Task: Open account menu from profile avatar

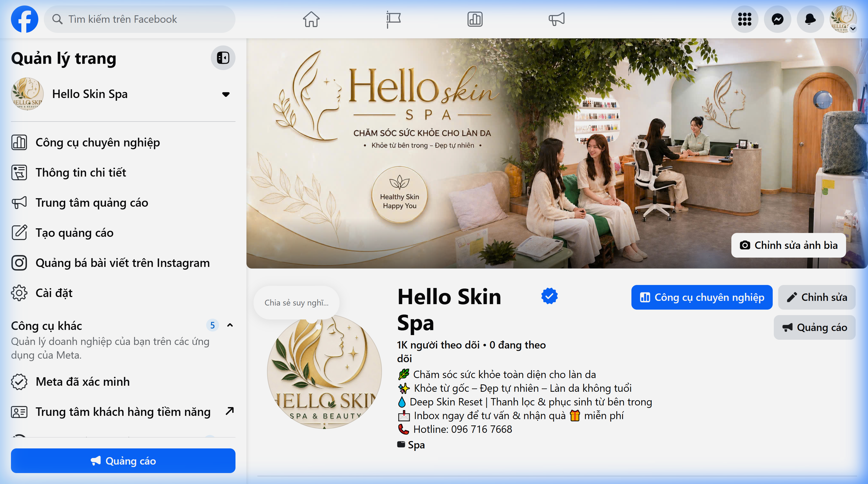Action: [x=843, y=19]
